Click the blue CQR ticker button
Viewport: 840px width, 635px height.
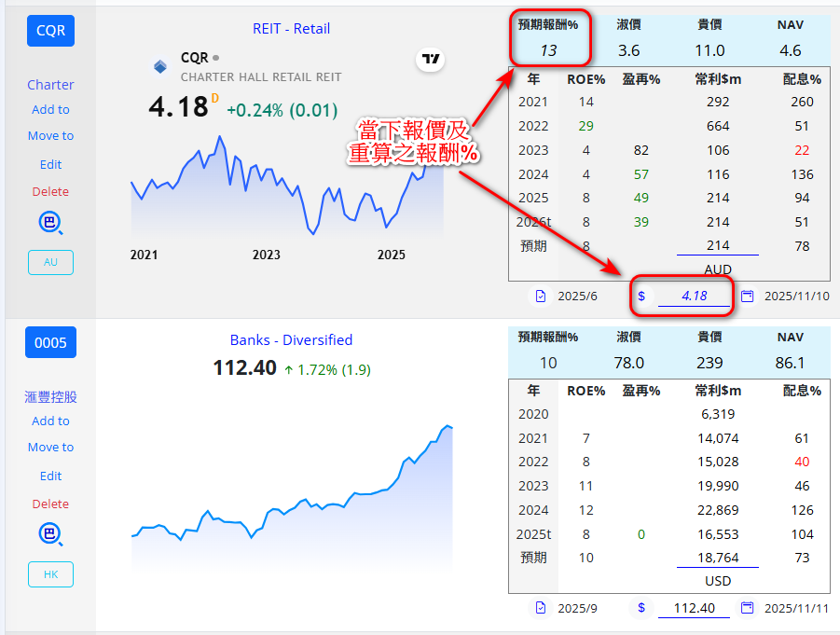click(50, 31)
